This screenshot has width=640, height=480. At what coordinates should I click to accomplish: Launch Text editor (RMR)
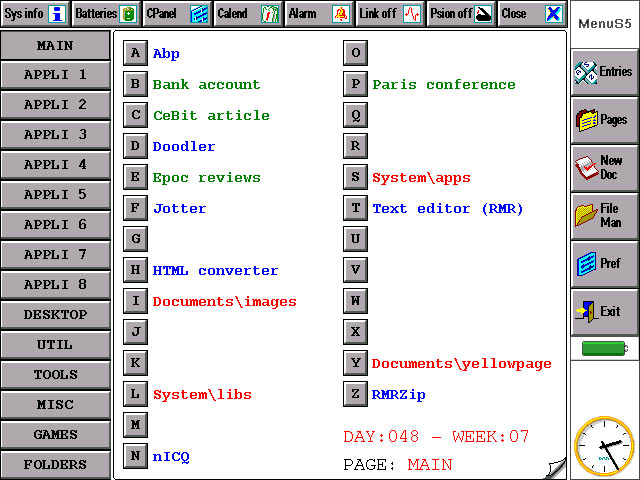(447, 209)
